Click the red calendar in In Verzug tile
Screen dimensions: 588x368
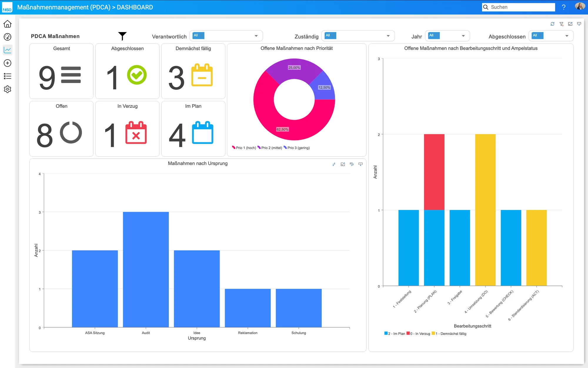(136, 132)
